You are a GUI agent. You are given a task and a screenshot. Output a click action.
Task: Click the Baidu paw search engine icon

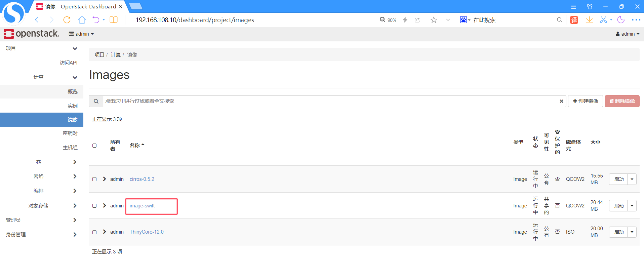click(x=463, y=20)
